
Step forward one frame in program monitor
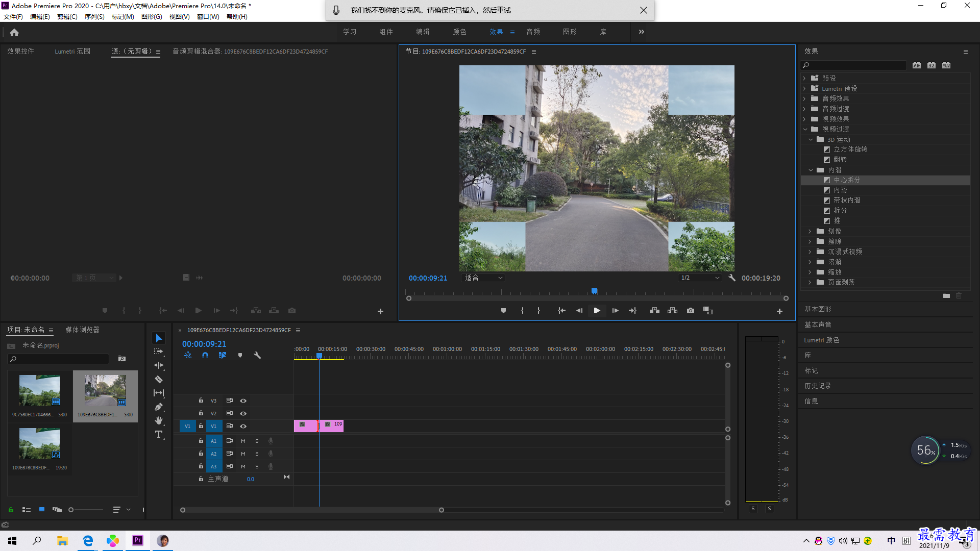point(615,311)
